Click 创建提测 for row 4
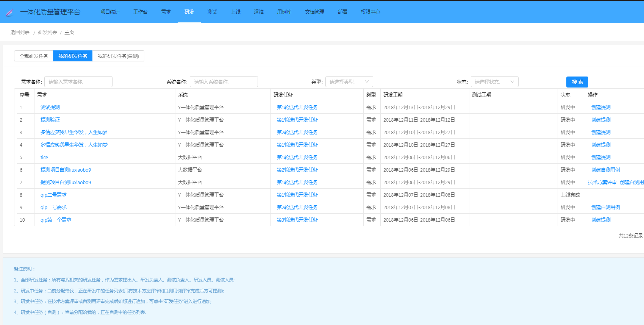 601,145
